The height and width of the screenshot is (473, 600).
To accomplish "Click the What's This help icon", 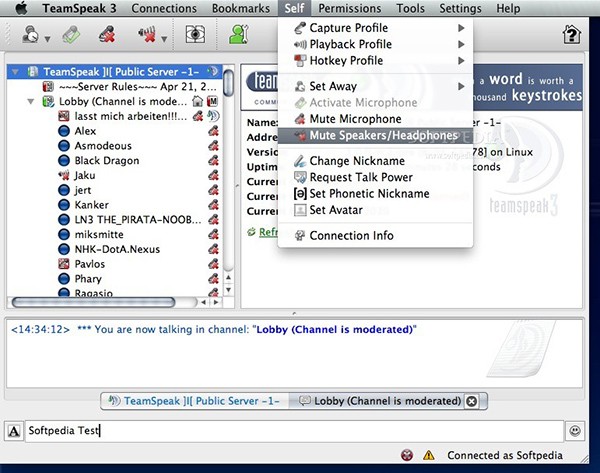I will [572, 34].
